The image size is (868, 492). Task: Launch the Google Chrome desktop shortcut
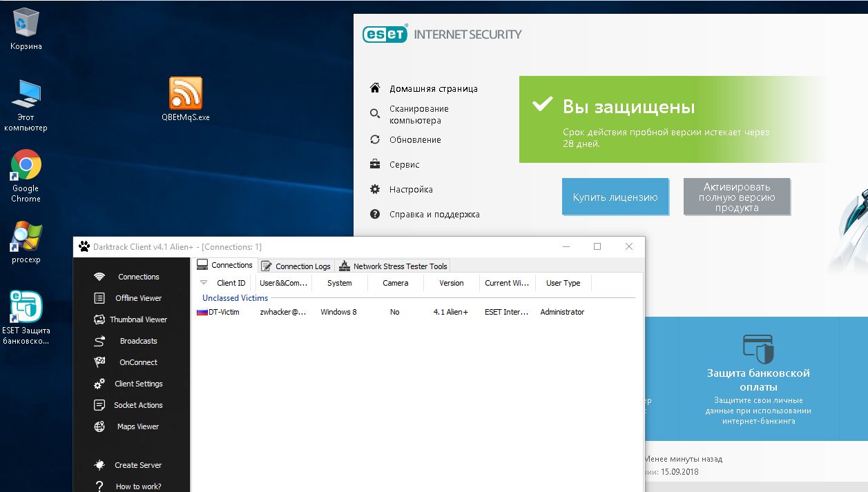26,176
